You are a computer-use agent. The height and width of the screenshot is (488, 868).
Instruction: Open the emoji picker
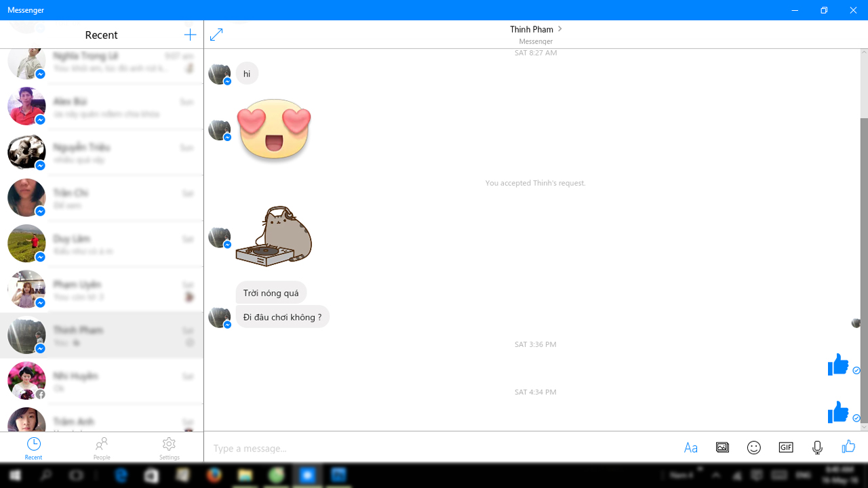tap(753, 447)
